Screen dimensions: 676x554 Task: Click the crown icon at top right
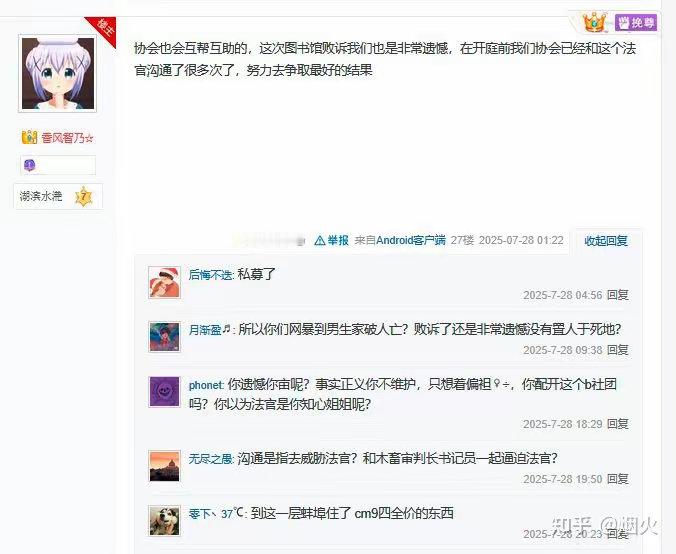coord(595,22)
